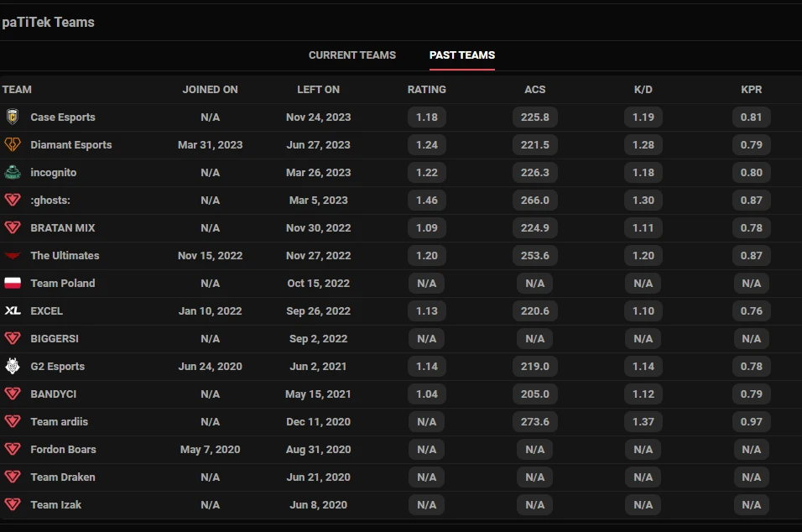Screen dimensions: 802x532
Task: Click Team ardiis ACS value 273.6
Action: (535, 422)
